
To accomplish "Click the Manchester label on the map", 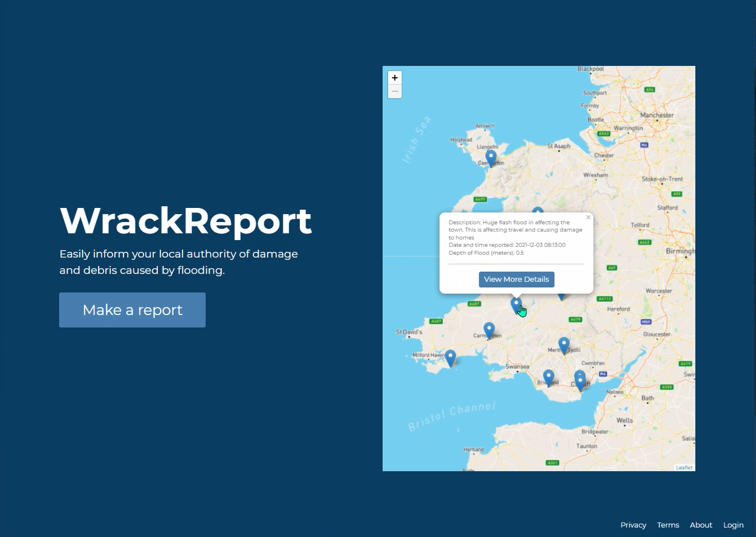I will (x=656, y=115).
